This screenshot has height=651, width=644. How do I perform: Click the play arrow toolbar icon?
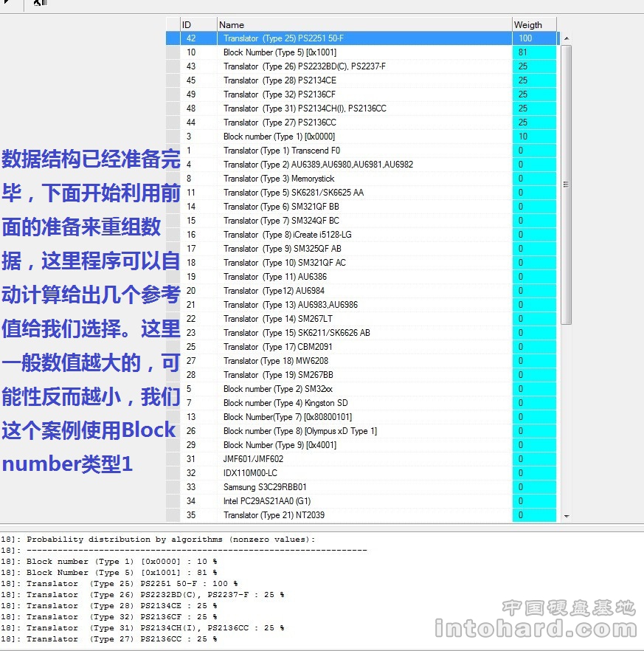coord(6,4)
